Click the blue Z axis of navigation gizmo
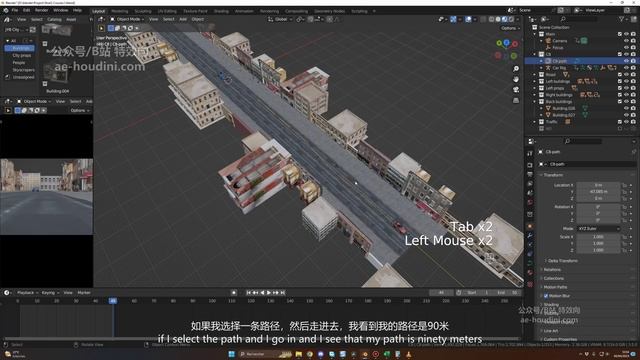Image resolution: width=640 pixels, height=360 pixels. (506, 42)
